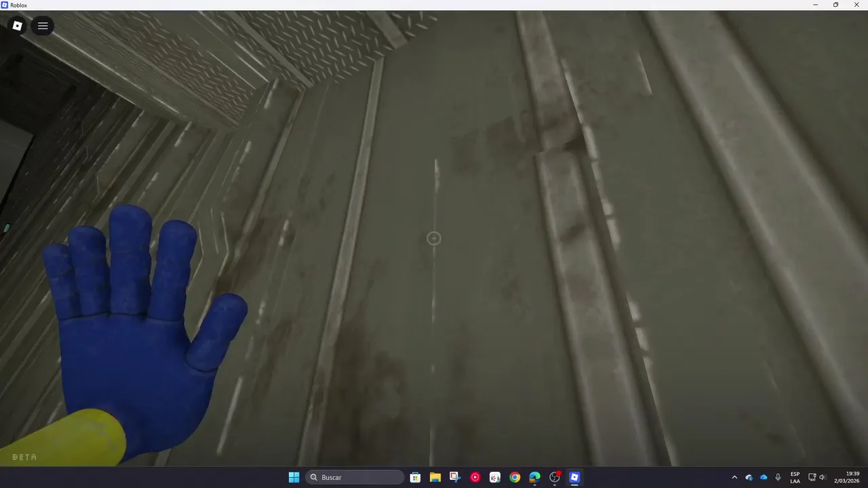Screen dimensions: 868x488
Task: Open the taskbar icon with the red notification badge
Action: click(555, 477)
